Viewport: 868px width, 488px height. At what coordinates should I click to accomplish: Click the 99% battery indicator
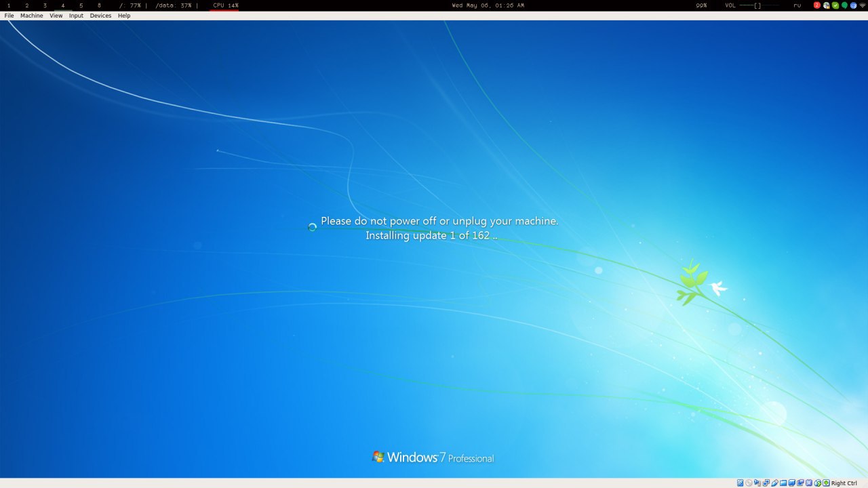[x=701, y=5]
